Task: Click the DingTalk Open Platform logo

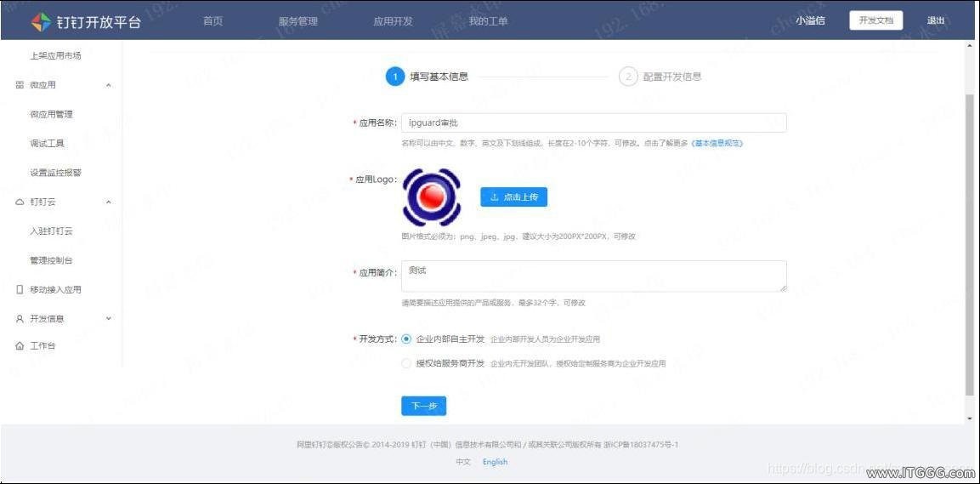Action: coord(86,20)
